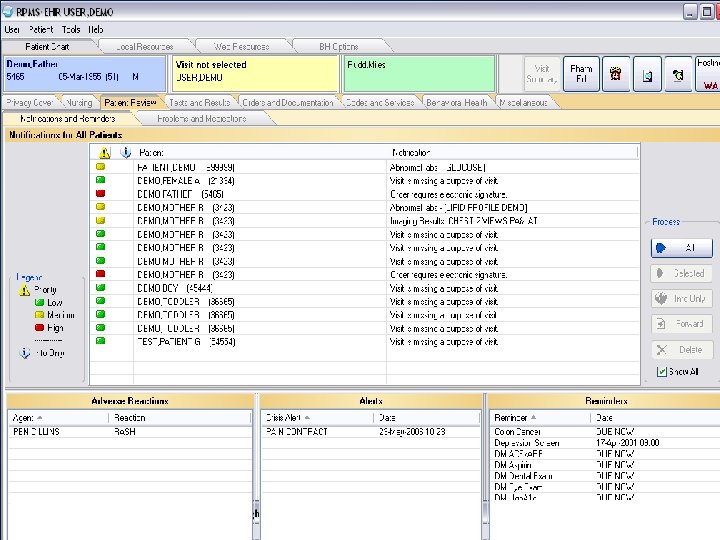Open the Patient menu
This screenshot has height=540, width=720.
41,30
